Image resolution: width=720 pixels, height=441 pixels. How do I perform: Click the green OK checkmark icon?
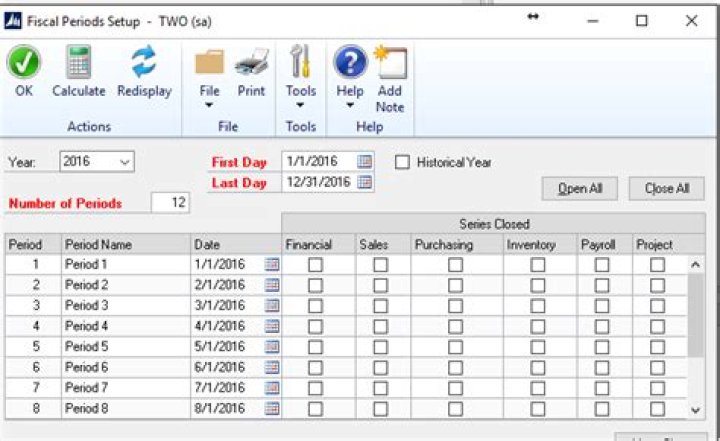(24, 64)
